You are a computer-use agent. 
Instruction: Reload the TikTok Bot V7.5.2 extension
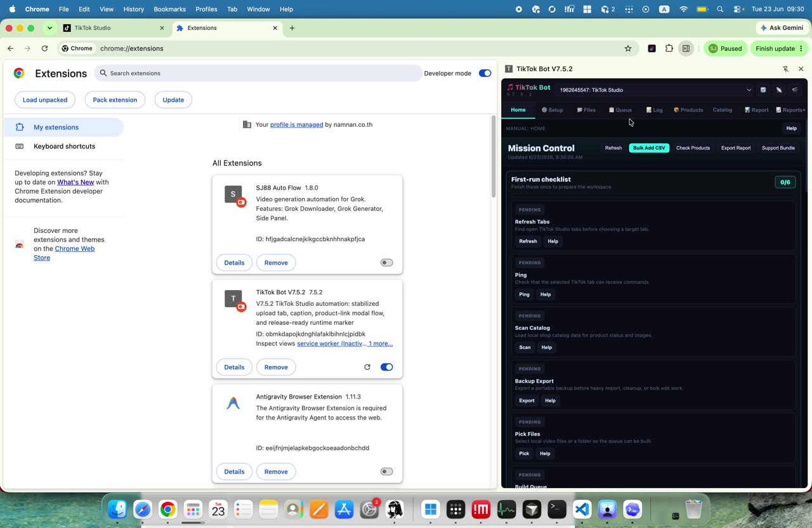click(x=367, y=367)
